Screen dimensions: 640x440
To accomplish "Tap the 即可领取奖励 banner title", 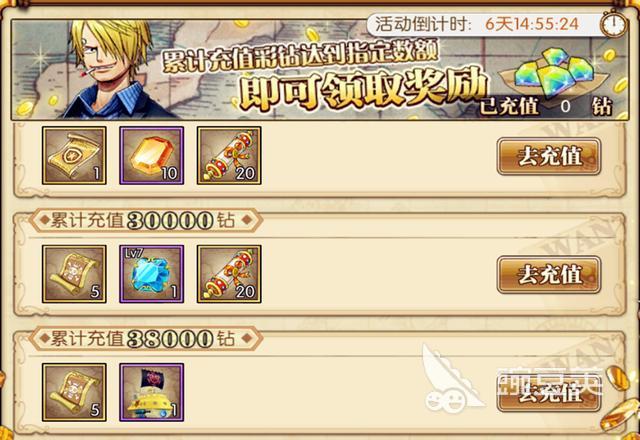I will (x=363, y=90).
